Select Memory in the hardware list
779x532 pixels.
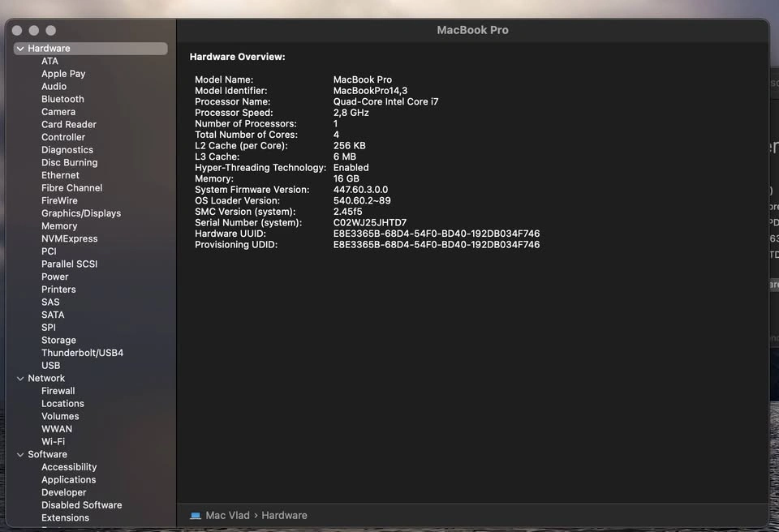click(59, 226)
